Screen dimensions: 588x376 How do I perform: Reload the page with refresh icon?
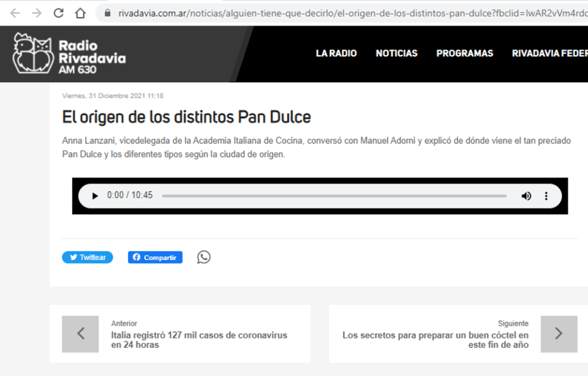pos(59,13)
